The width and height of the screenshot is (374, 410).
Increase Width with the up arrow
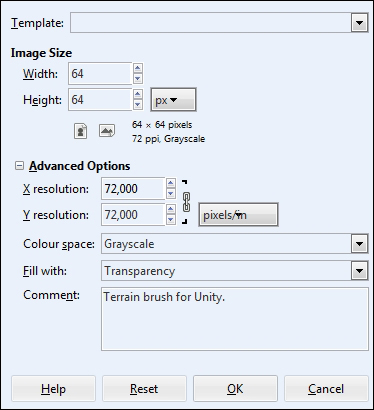point(138,68)
